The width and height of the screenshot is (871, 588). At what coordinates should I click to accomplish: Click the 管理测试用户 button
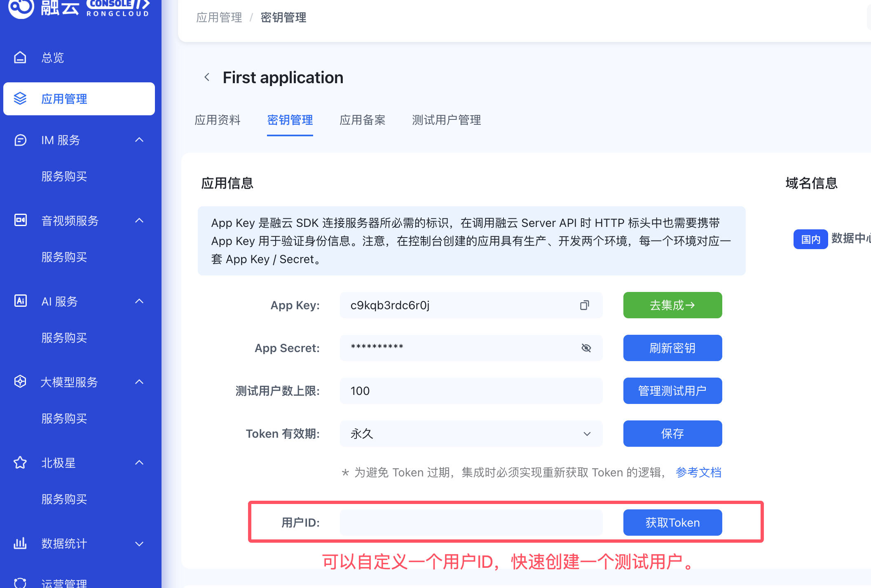672,391
